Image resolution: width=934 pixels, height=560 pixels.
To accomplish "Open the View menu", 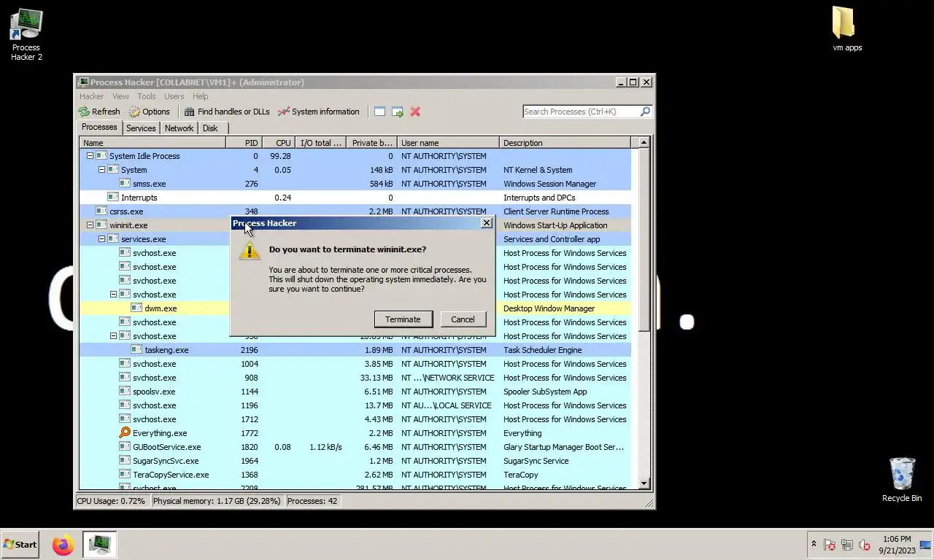I will click(120, 96).
